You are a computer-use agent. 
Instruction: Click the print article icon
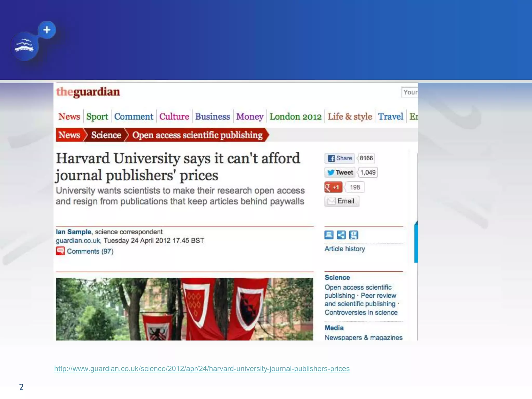(329, 235)
